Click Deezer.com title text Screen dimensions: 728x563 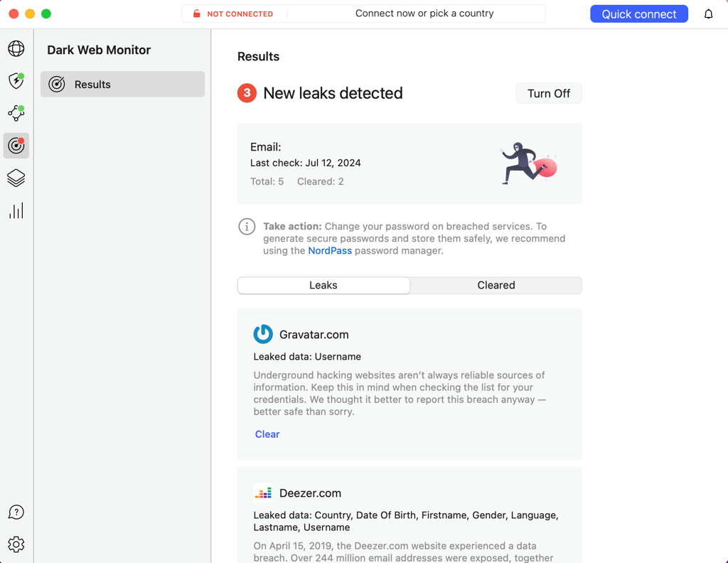point(310,493)
